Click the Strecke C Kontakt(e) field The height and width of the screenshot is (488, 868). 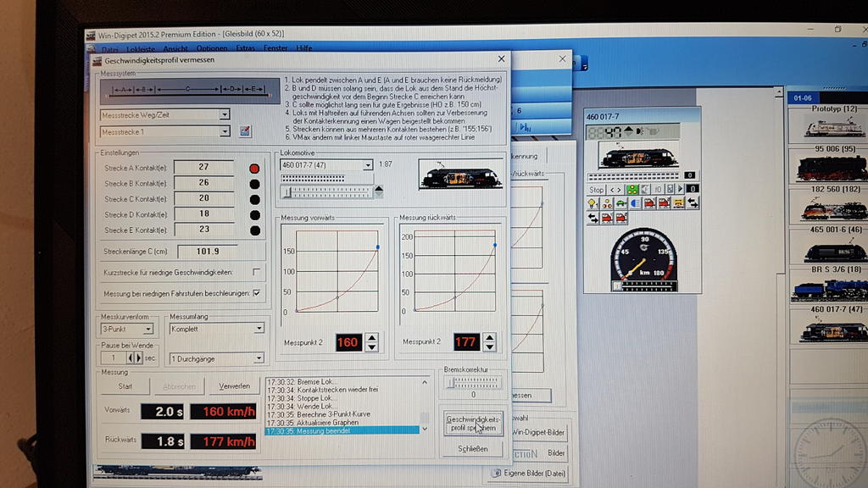click(203, 198)
